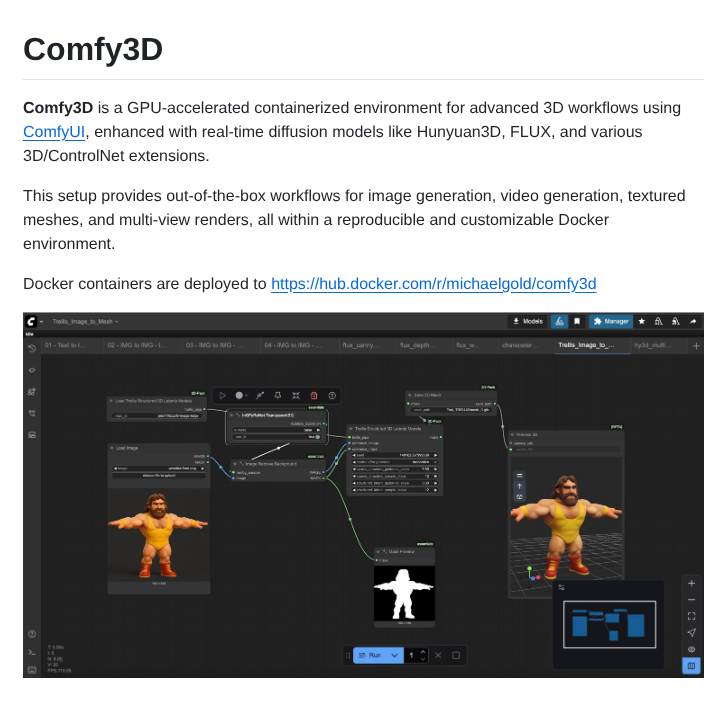Toggle the switch in the InSPyReNet Transparent node
The width and height of the screenshot is (704, 703).
click(x=317, y=437)
